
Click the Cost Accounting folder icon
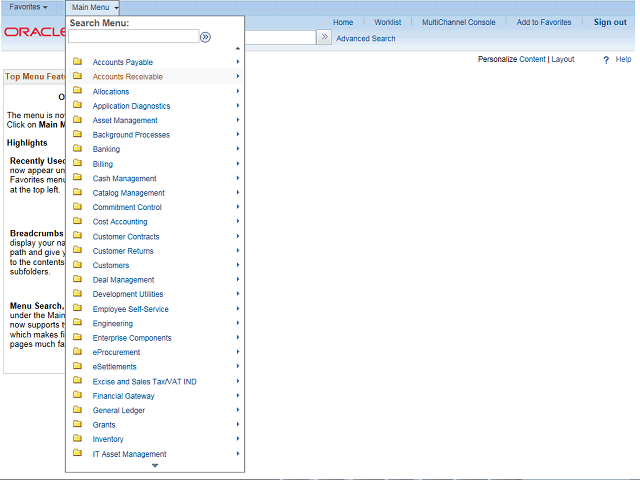point(77,221)
